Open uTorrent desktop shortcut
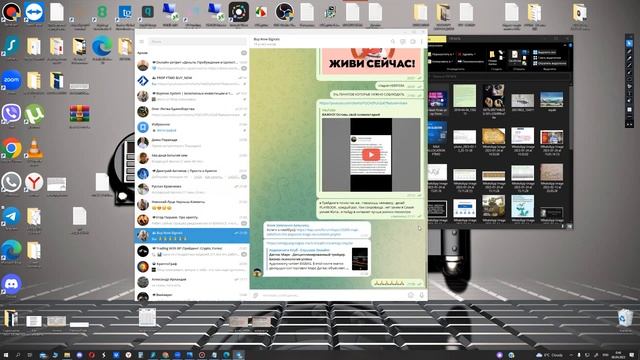640x360 pixels. coord(34,115)
